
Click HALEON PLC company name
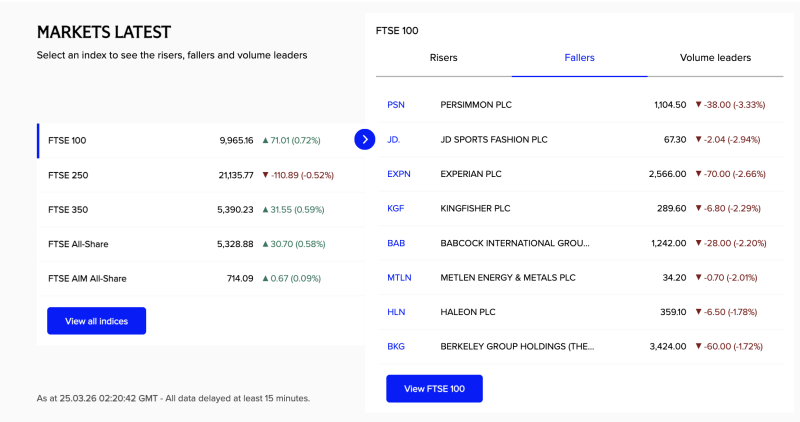click(x=468, y=312)
